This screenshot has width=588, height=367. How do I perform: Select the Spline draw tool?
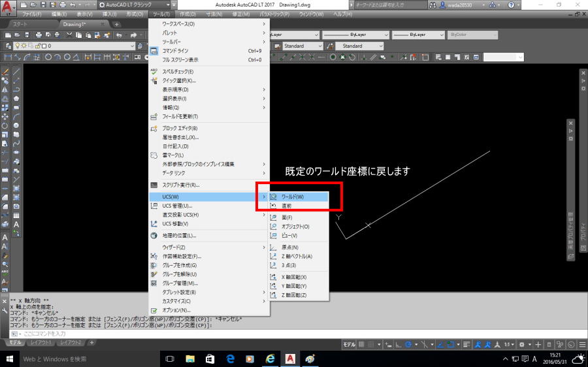click(x=16, y=144)
